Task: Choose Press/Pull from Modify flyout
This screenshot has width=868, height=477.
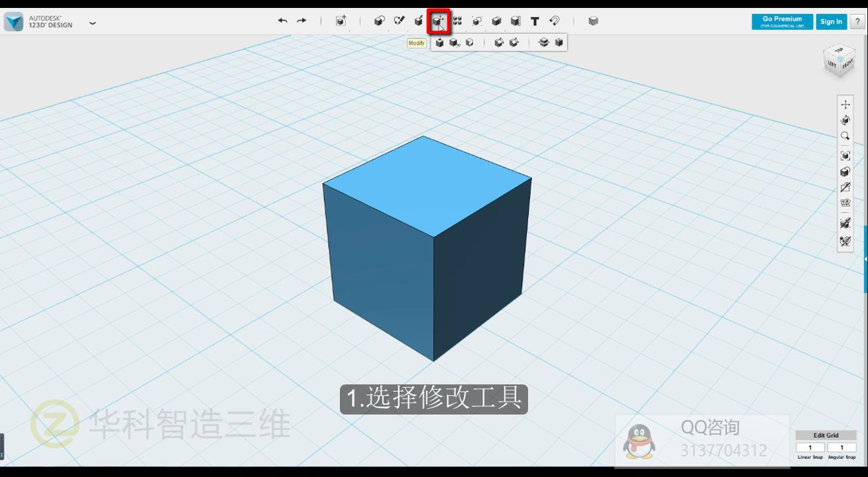Action: tap(439, 42)
